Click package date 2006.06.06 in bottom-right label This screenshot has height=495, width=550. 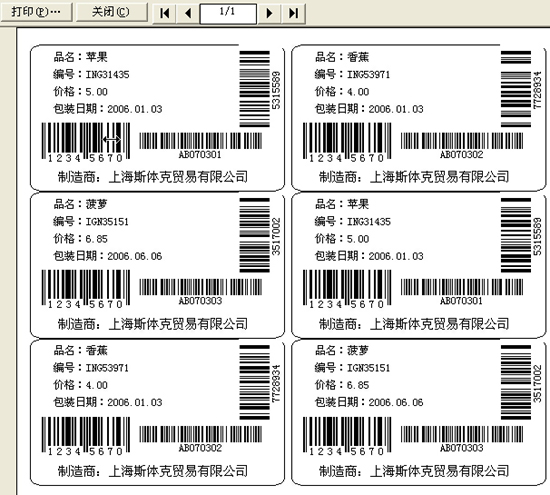[x=396, y=402]
